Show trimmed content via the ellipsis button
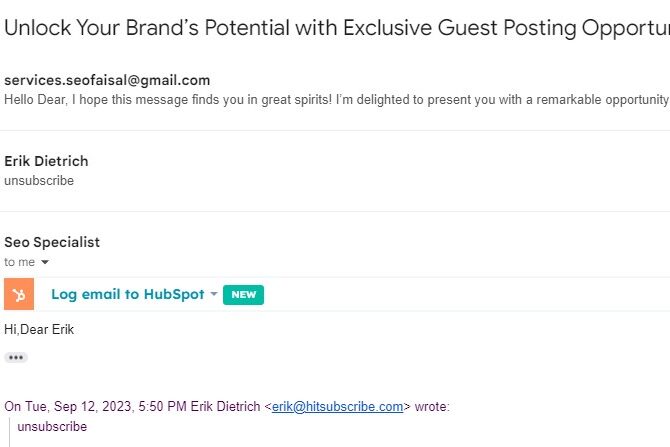This screenshot has width=670, height=447. (16, 357)
